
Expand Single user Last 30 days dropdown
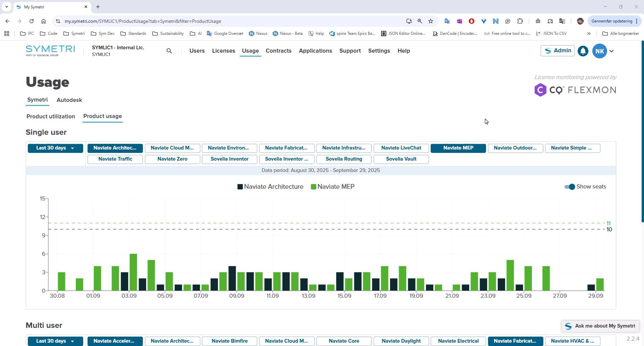click(55, 148)
